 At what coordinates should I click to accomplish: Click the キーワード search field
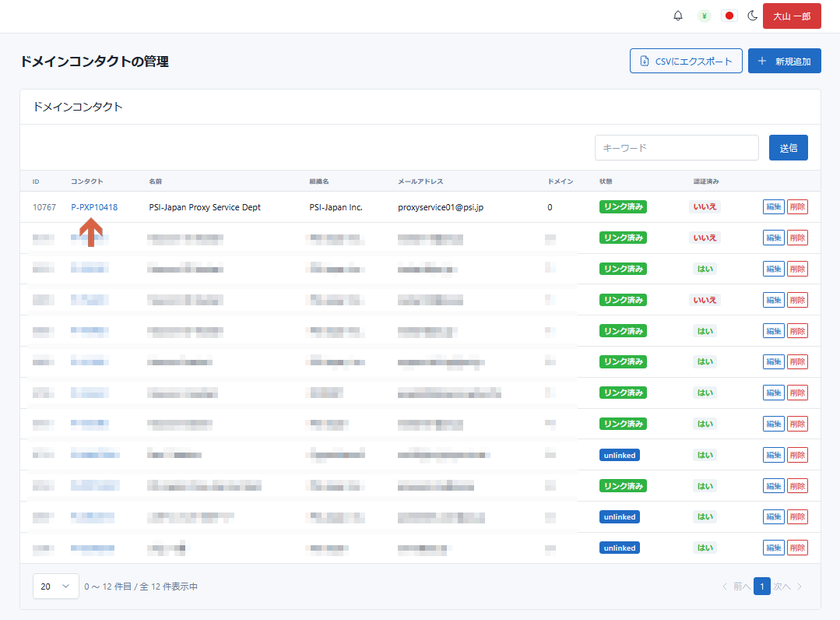(x=677, y=148)
